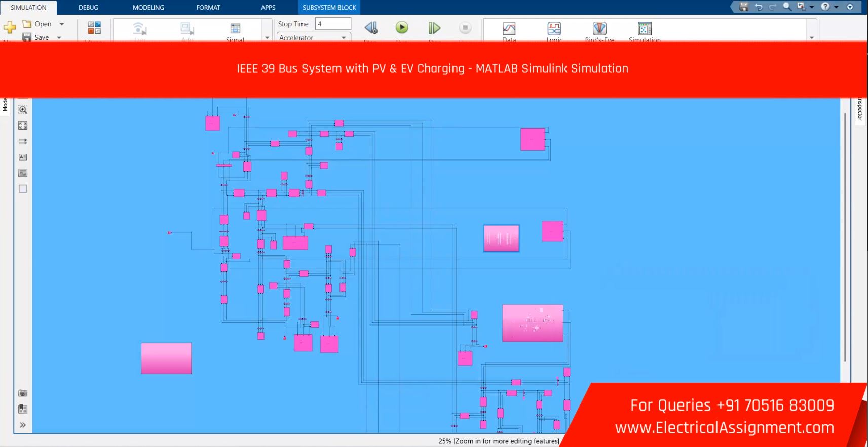Click the screenshot camera palette icon

(23, 393)
